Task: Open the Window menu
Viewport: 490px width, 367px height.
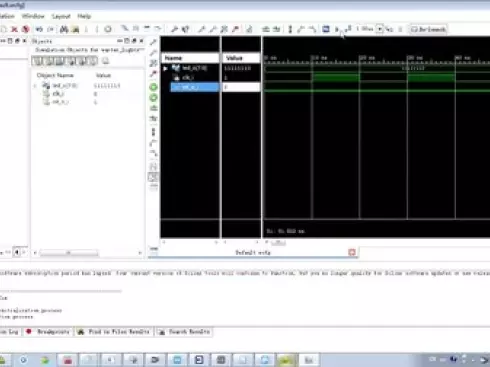Action: (33, 16)
